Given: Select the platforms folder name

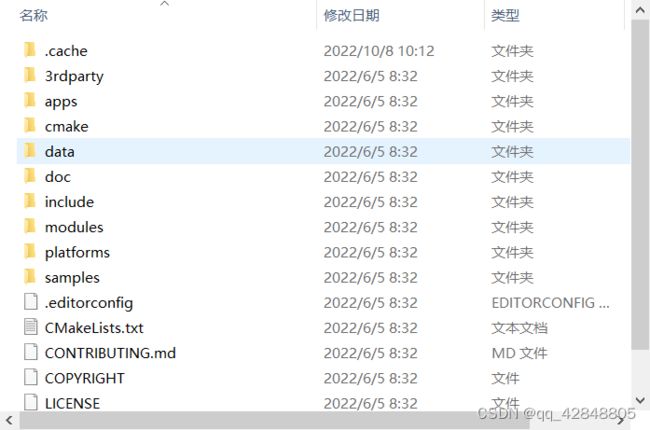Looking at the screenshot, I should 77,253.
